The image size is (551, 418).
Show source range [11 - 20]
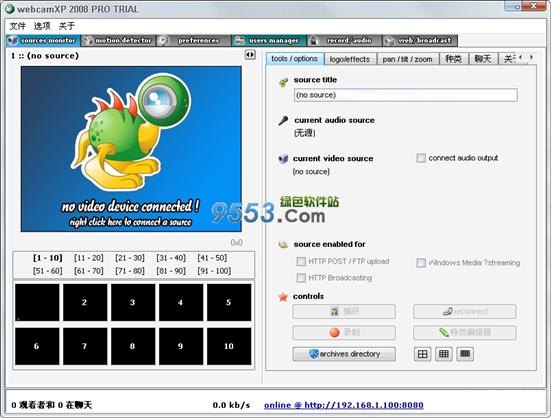89,258
